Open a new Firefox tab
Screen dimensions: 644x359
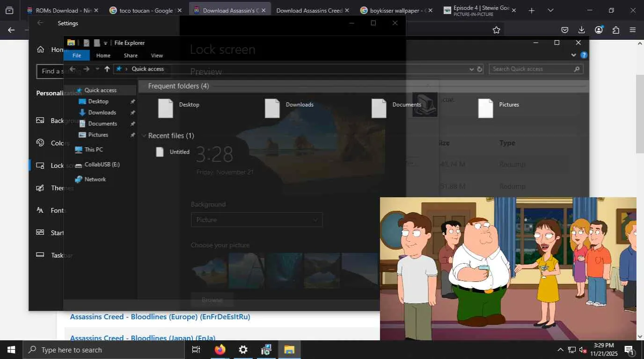531,10
